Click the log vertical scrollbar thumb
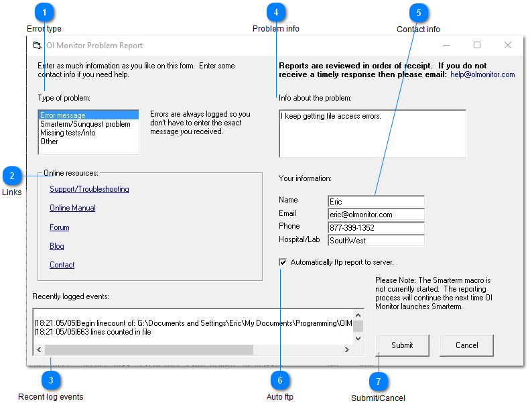The height and width of the screenshot is (405, 532). (358, 326)
